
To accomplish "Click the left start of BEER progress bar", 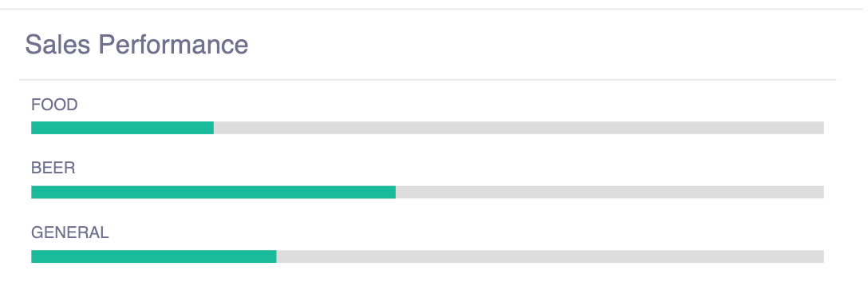I will pyautogui.click(x=34, y=192).
